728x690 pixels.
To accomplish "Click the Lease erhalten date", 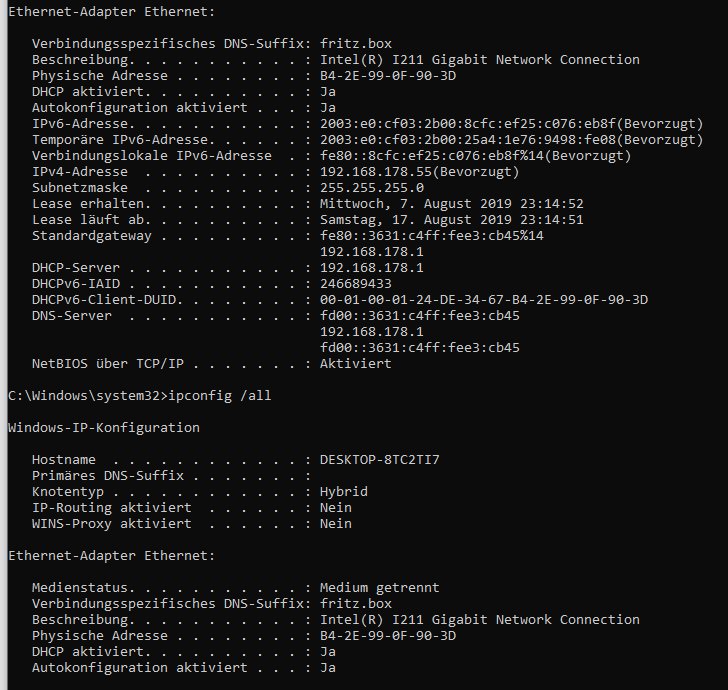I will [x=451, y=204].
